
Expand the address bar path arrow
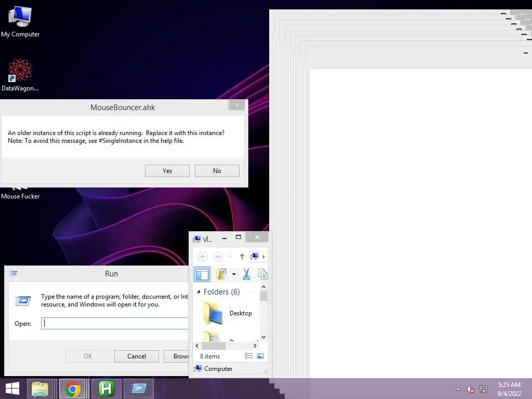[263, 257]
